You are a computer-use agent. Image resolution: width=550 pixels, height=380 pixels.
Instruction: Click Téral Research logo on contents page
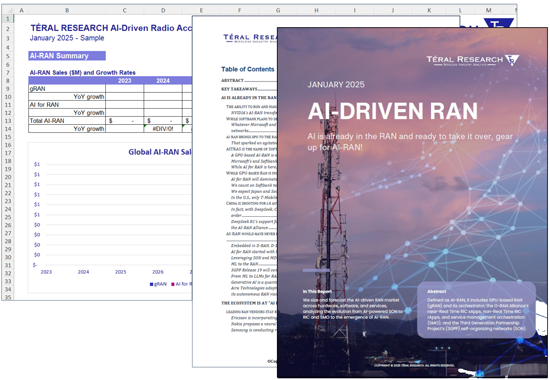click(x=250, y=38)
